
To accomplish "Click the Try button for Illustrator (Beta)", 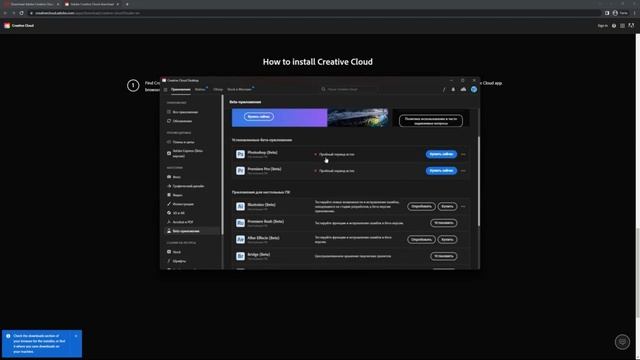I will [421, 207].
